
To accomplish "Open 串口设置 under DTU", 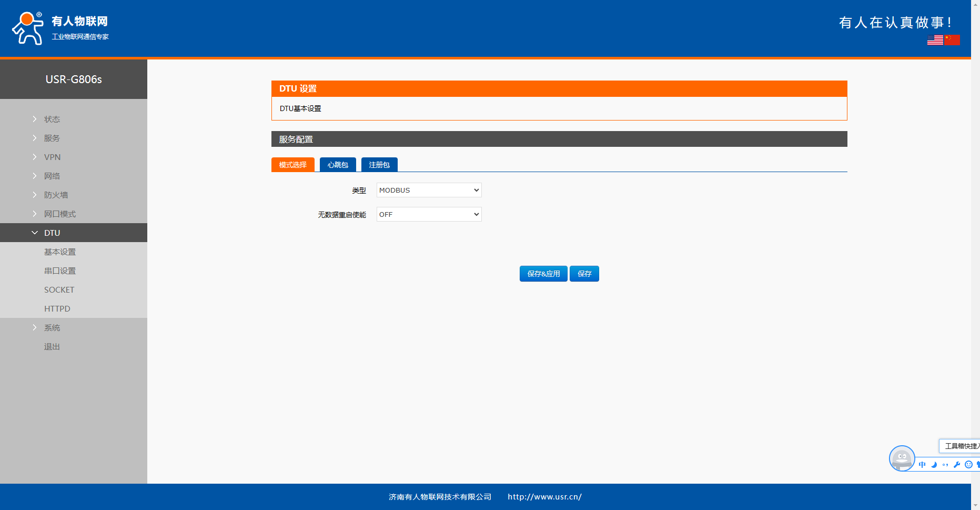I will (74, 271).
